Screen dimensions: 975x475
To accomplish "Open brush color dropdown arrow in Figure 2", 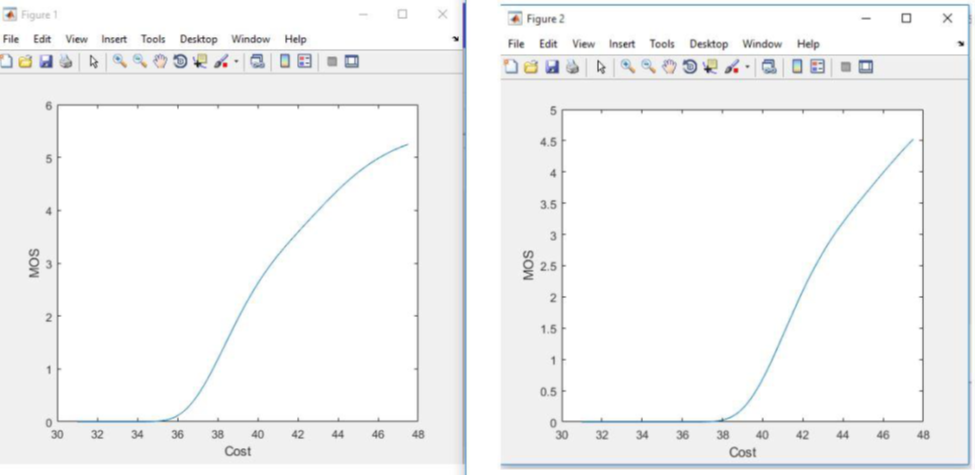I will click(x=747, y=67).
